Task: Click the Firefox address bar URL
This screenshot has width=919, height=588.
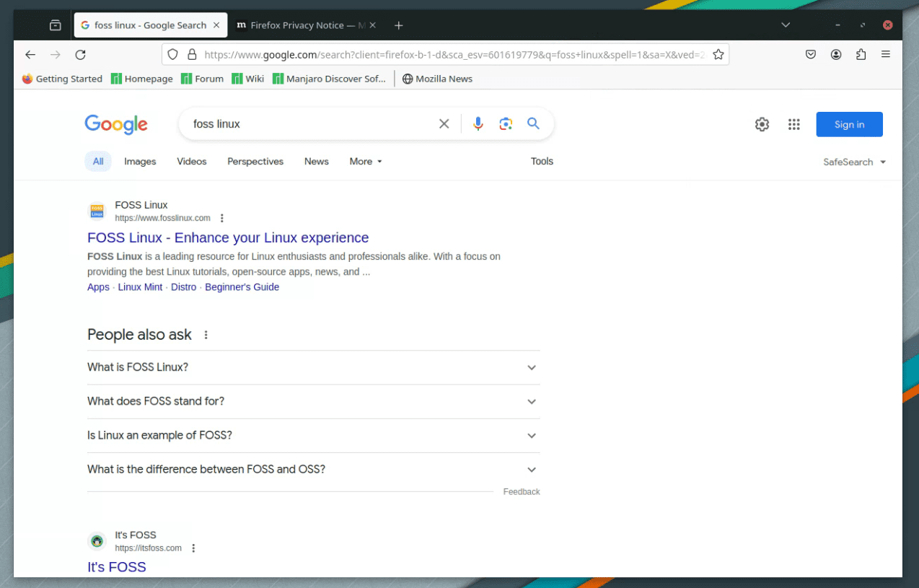Action: tap(454, 54)
